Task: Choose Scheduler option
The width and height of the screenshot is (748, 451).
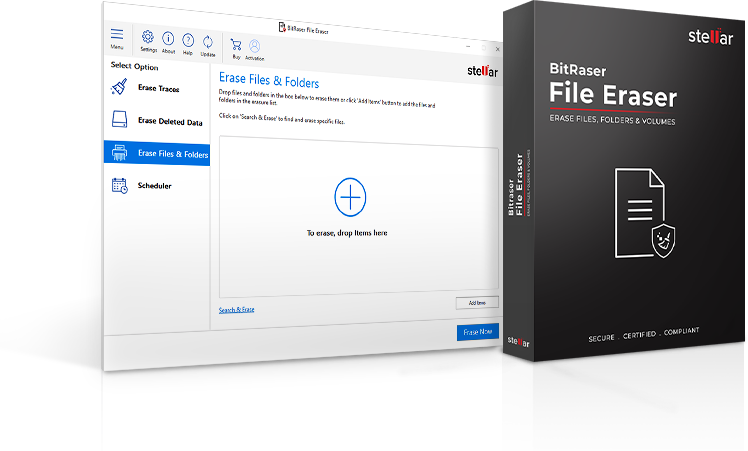Action: (x=157, y=185)
